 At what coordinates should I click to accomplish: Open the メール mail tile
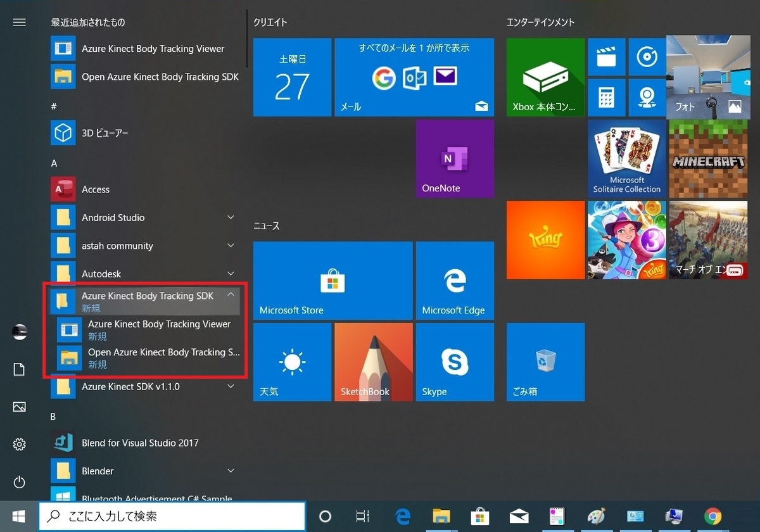[414, 77]
